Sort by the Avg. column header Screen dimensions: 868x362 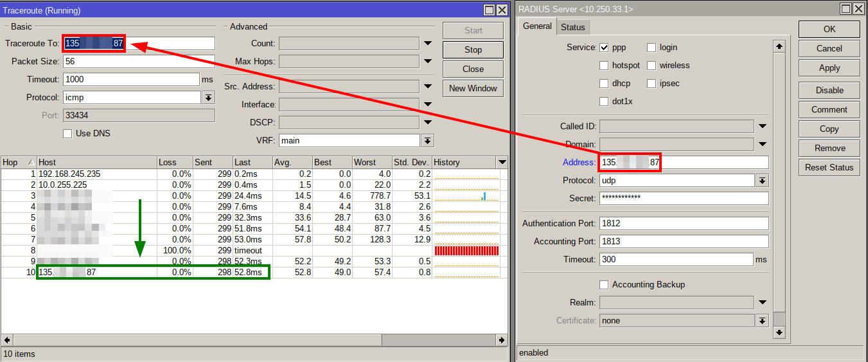point(292,163)
